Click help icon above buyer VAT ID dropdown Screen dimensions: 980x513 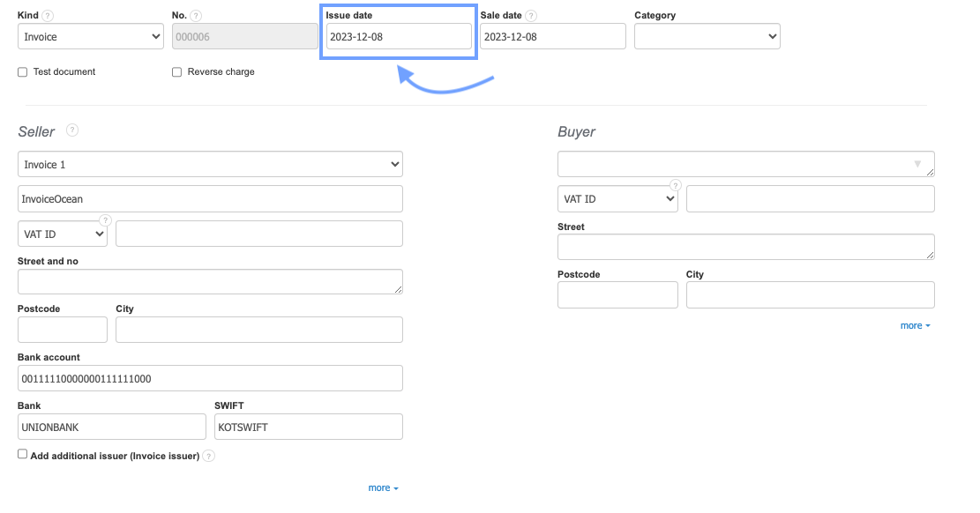tap(676, 185)
